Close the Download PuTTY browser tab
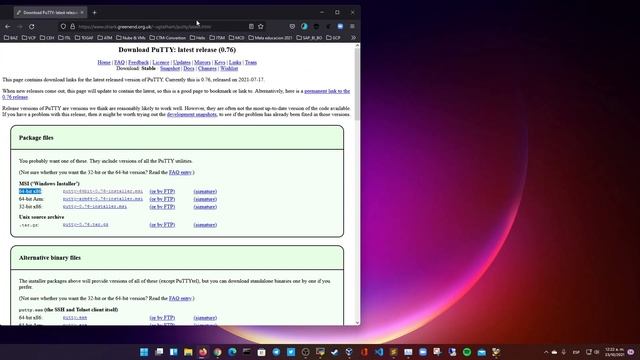Viewport: 640px width, 360px height. pyautogui.click(x=82, y=13)
